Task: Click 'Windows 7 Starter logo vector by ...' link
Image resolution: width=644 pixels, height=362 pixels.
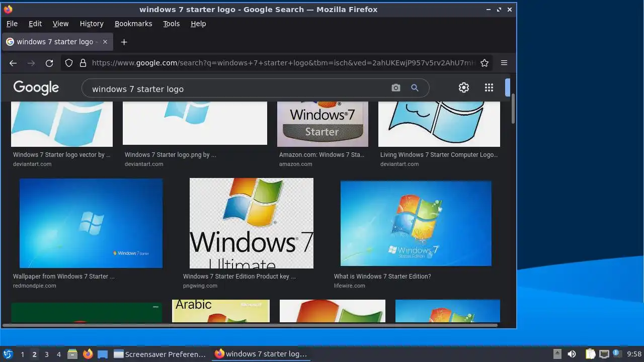Action: 62,155
